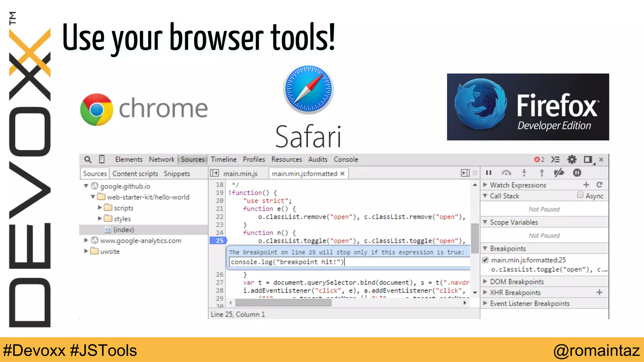This screenshot has width=644, height=362.
Task: Add an XHR breakpoint plus icon
Action: point(599,292)
